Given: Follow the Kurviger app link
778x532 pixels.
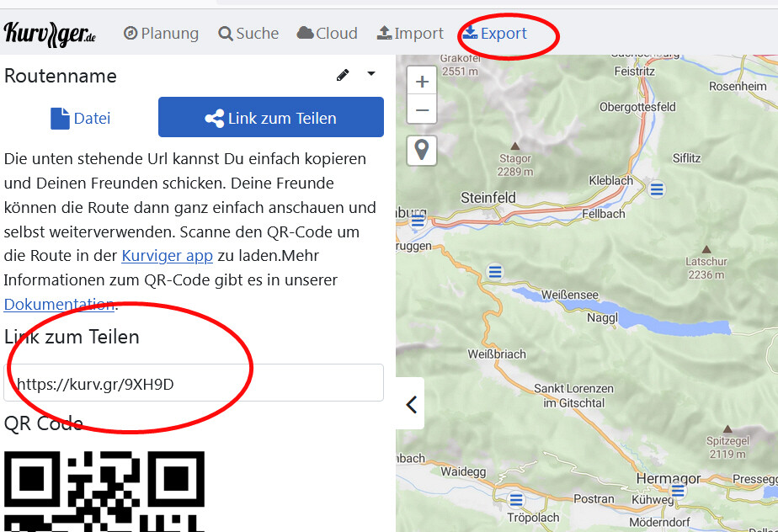Looking at the screenshot, I should [167, 255].
